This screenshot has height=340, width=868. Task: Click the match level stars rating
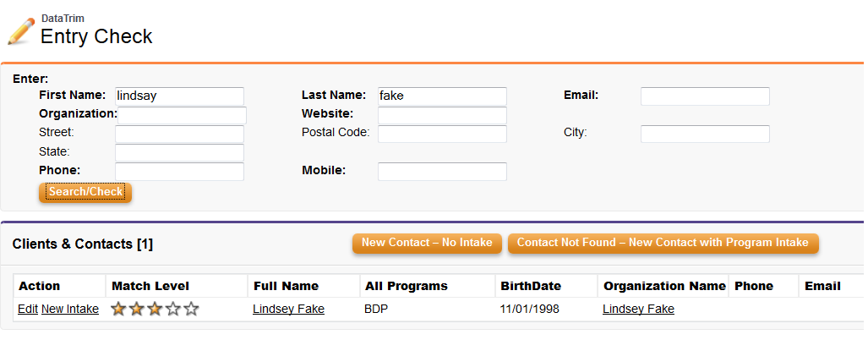pos(155,309)
